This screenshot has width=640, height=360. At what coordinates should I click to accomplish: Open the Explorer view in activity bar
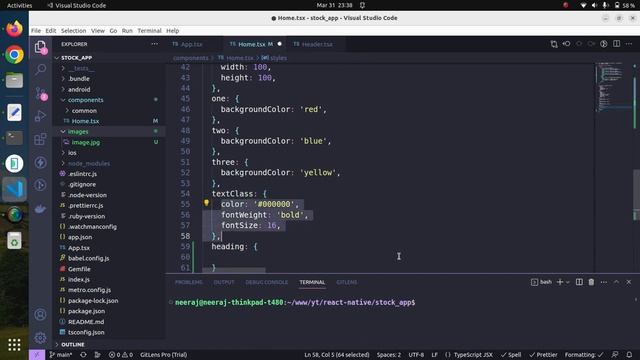(x=40, y=48)
